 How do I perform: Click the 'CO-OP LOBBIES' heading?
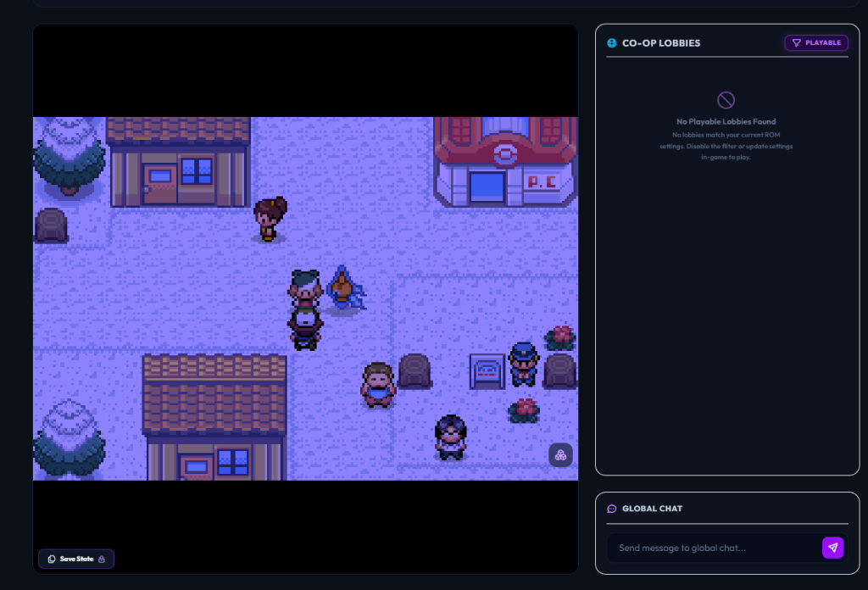(661, 43)
